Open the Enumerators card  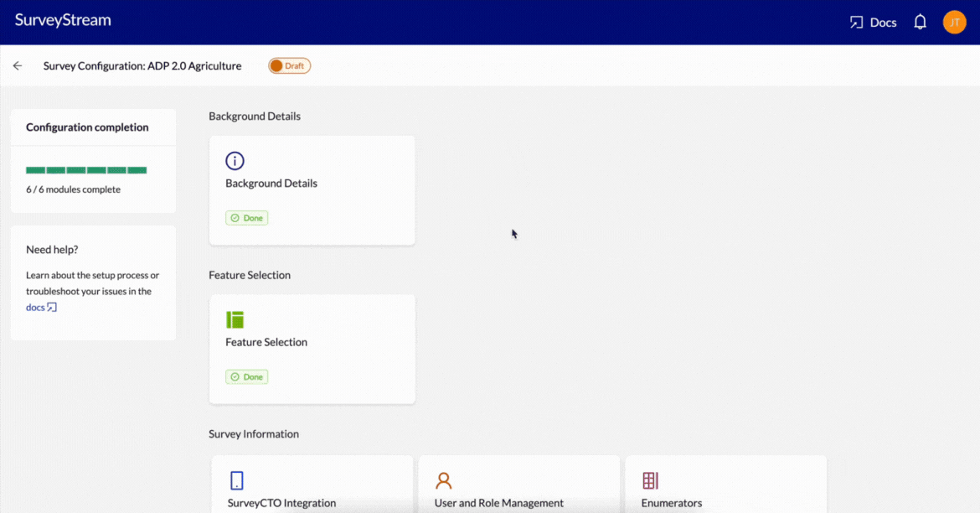(725, 484)
